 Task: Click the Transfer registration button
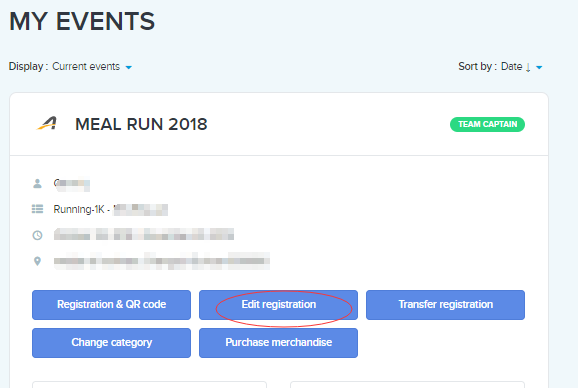[x=445, y=305]
